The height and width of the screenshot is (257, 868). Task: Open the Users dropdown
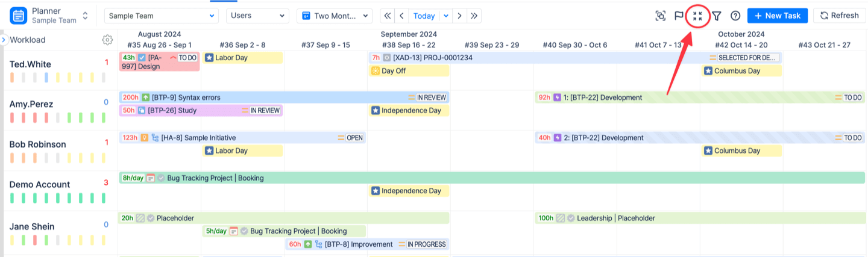[x=257, y=16]
